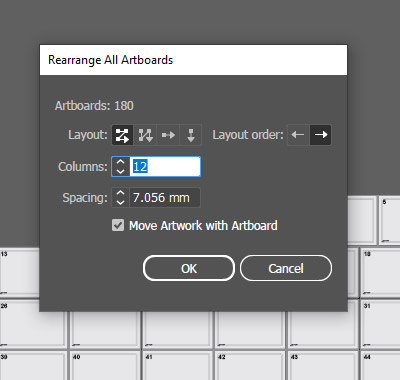Click the Spacing 7.056 mm field

point(165,198)
